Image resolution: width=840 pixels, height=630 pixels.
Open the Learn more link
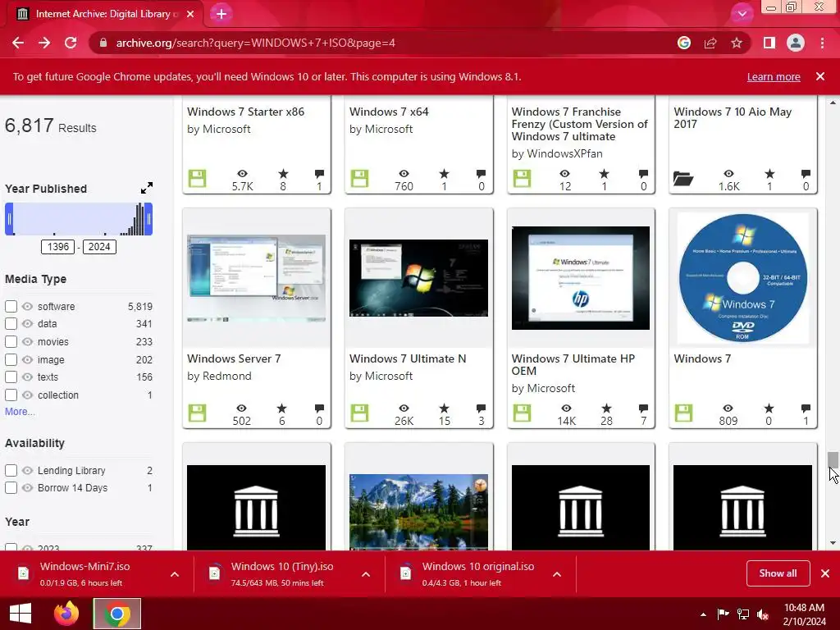coord(774,76)
